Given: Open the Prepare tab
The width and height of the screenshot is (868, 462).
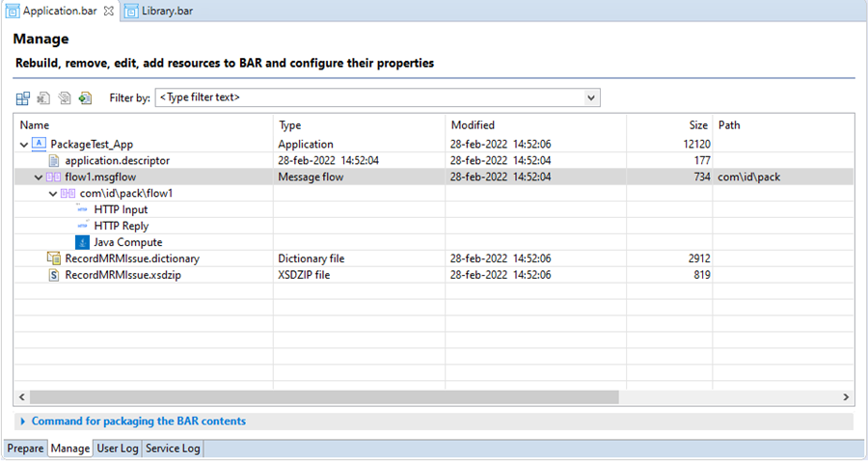Looking at the screenshot, I should (25, 448).
